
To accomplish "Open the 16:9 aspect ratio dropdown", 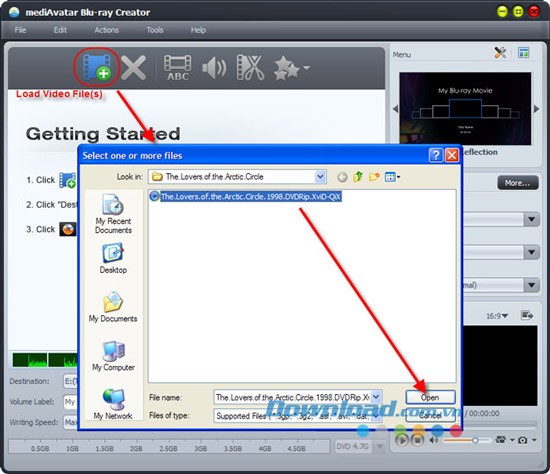I will point(497,316).
